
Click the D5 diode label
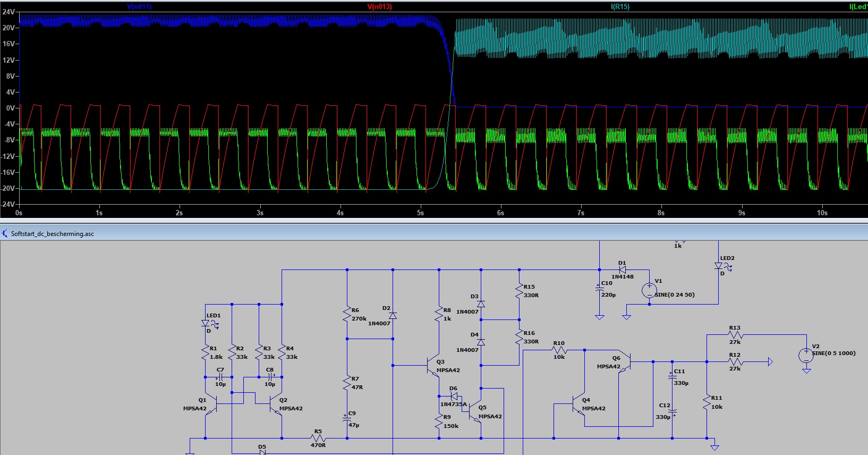coord(262,447)
